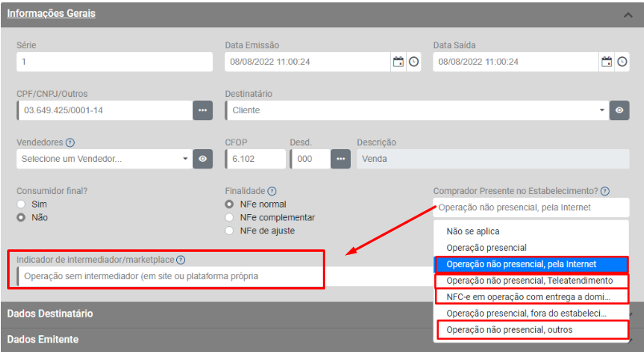Choose NFe normal finalidade

pyautogui.click(x=229, y=204)
